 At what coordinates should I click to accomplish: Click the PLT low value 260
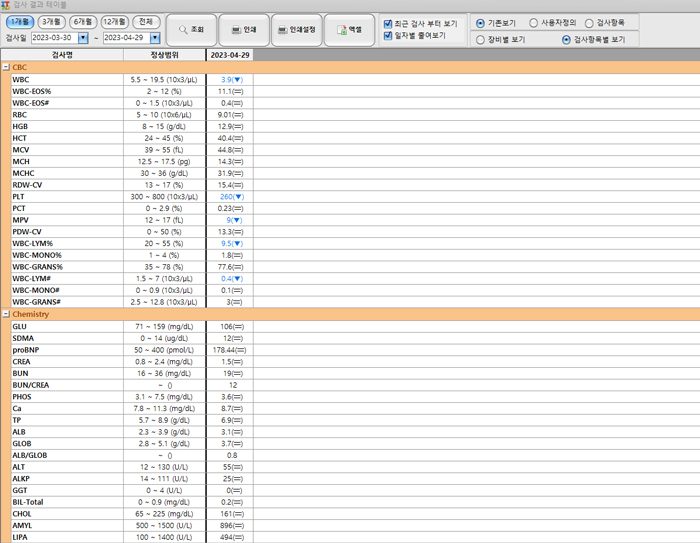click(232, 197)
